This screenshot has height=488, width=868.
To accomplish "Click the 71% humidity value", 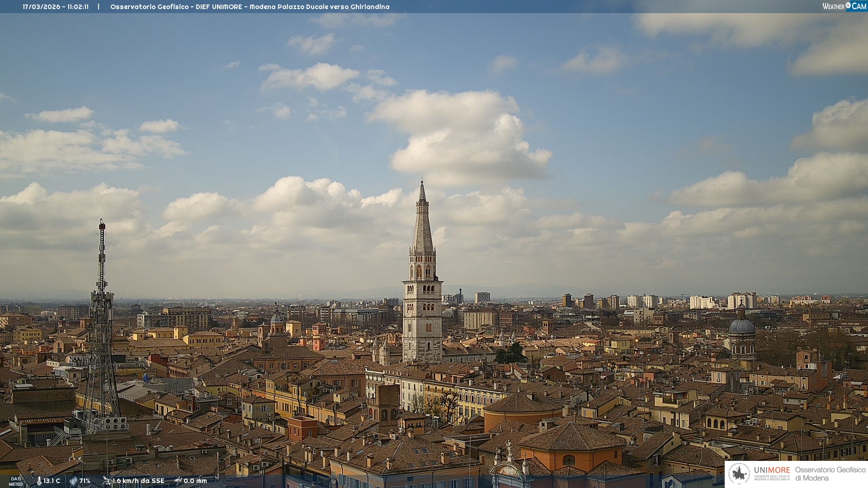I will click(x=85, y=481).
